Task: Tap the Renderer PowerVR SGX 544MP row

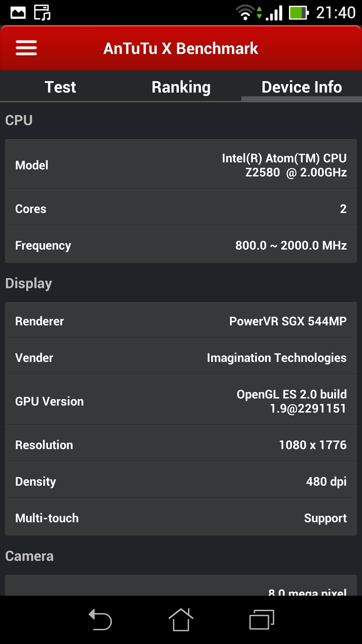Action: tap(181, 321)
